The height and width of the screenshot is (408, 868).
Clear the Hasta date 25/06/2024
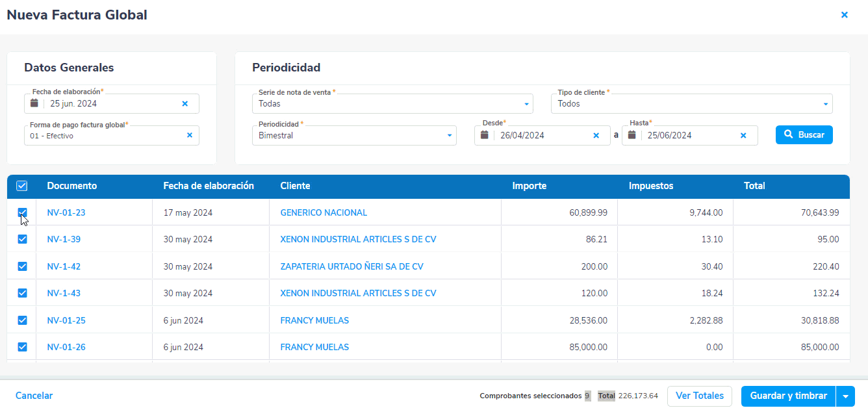tap(743, 135)
